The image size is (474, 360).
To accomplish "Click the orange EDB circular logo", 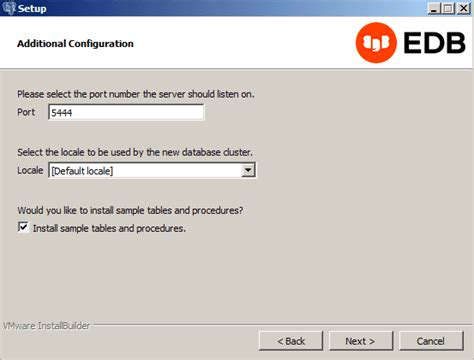I will coord(376,43).
